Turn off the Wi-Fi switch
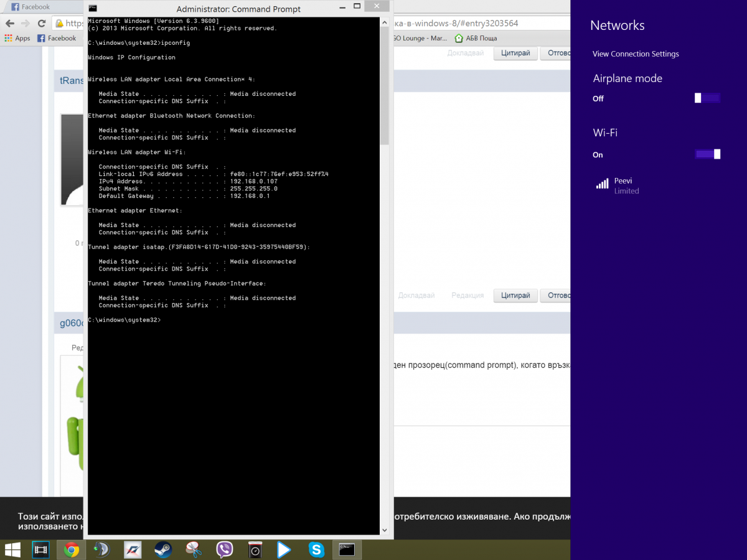Image resolution: width=747 pixels, height=560 pixels. coord(707,154)
